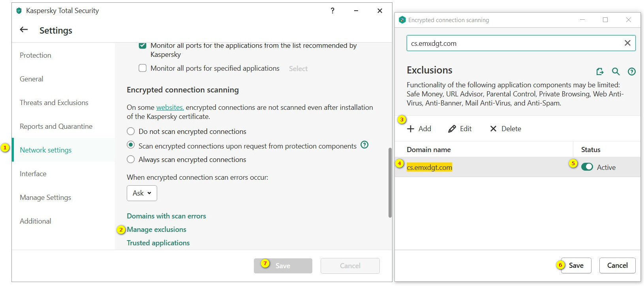Click the export icon beside Exclusions heading

(600, 71)
